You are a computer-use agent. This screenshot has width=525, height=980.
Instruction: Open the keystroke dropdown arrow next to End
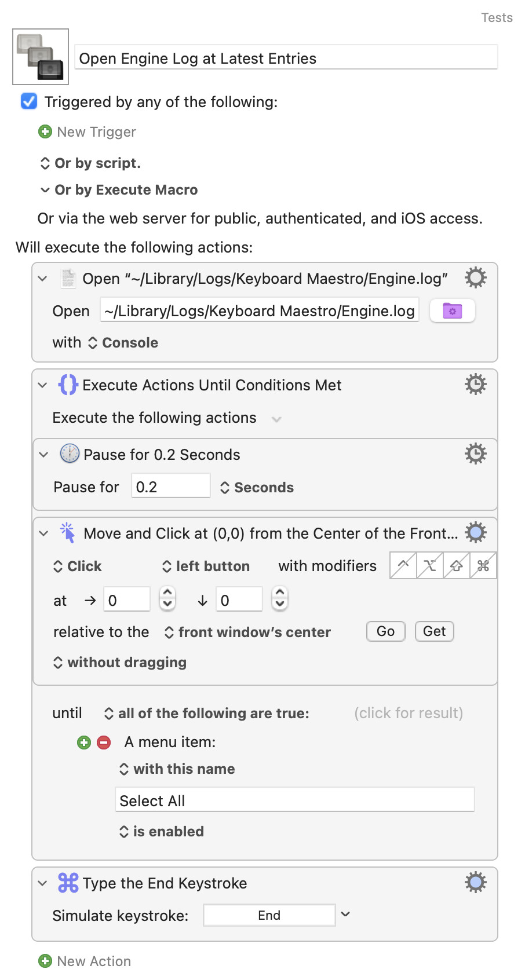[345, 914]
